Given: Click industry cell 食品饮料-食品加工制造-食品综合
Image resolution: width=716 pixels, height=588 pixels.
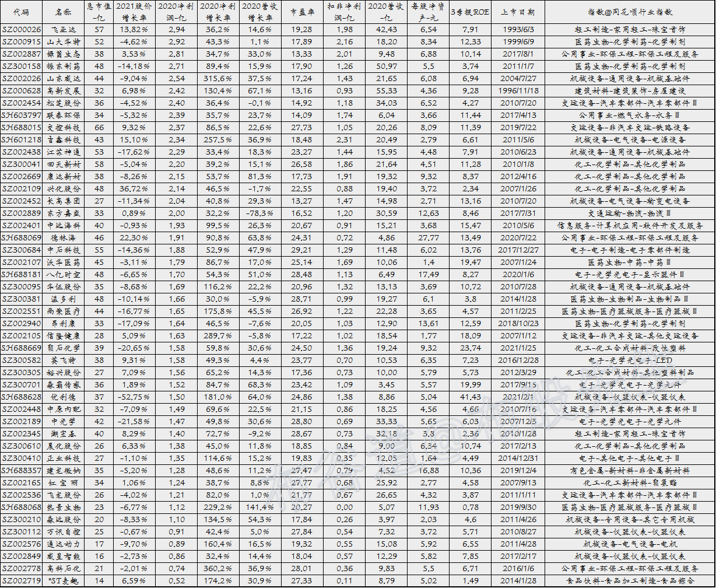Looking at the screenshot, I should click(x=630, y=581).
